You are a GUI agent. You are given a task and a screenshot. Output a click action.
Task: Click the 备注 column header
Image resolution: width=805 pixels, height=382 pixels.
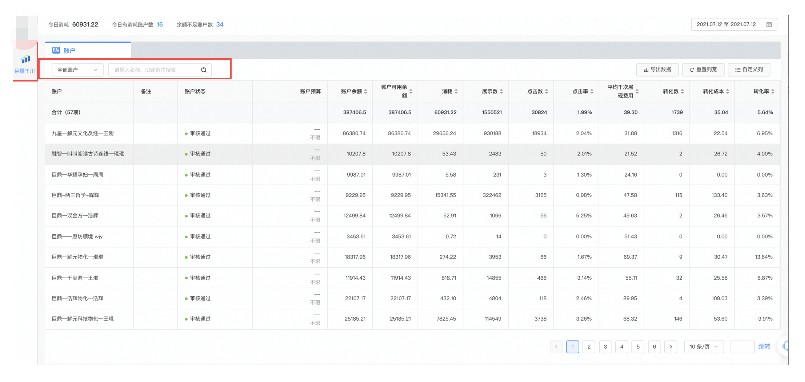pyautogui.click(x=145, y=91)
